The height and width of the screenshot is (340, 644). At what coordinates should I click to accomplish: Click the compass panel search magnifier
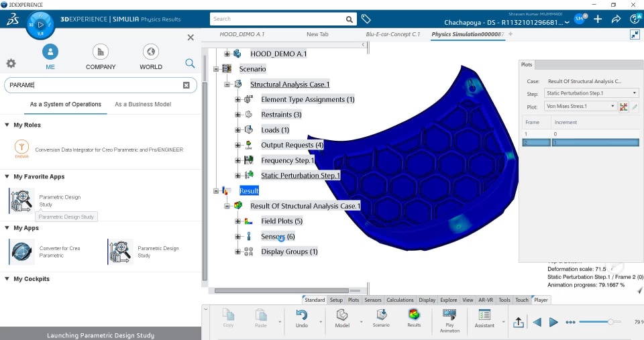(190, 63)
